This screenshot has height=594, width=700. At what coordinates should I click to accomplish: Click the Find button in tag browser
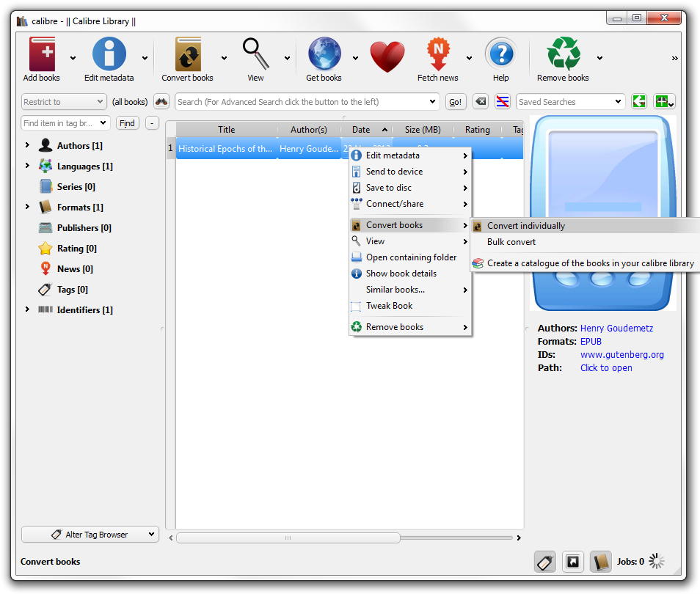point(127,122)
